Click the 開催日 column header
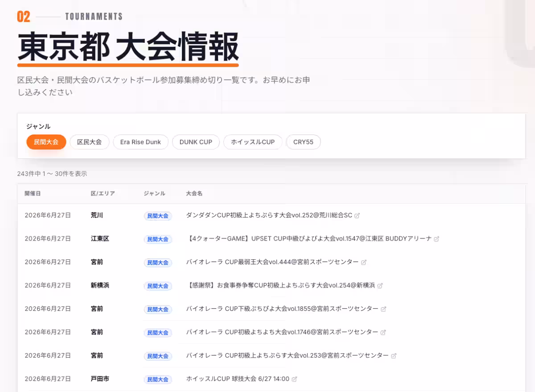This screenshot has width=535, height=392. 33,193
